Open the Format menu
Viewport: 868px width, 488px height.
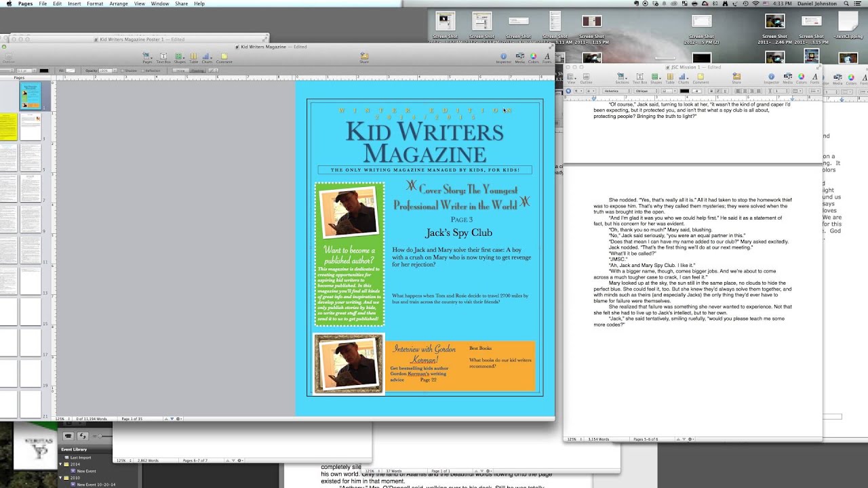point(95,3)
